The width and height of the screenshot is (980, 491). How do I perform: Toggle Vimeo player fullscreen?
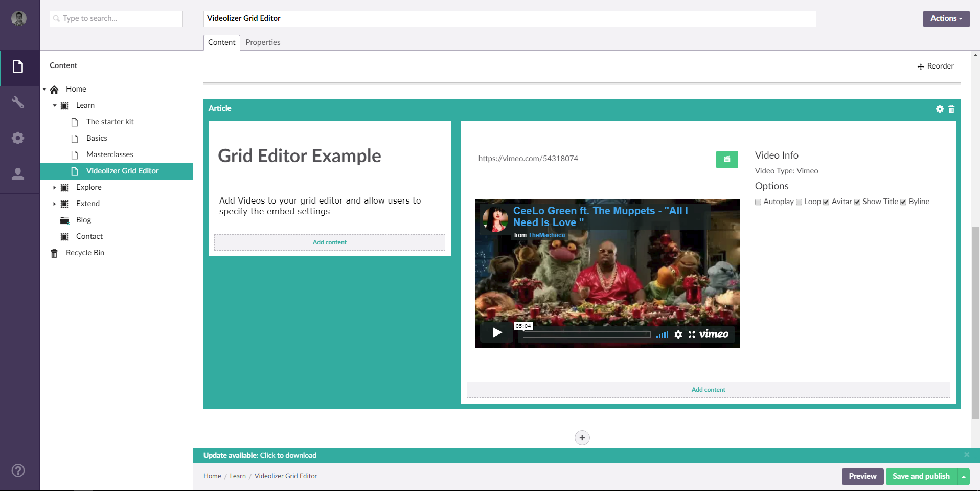click(x=692, y=334)
